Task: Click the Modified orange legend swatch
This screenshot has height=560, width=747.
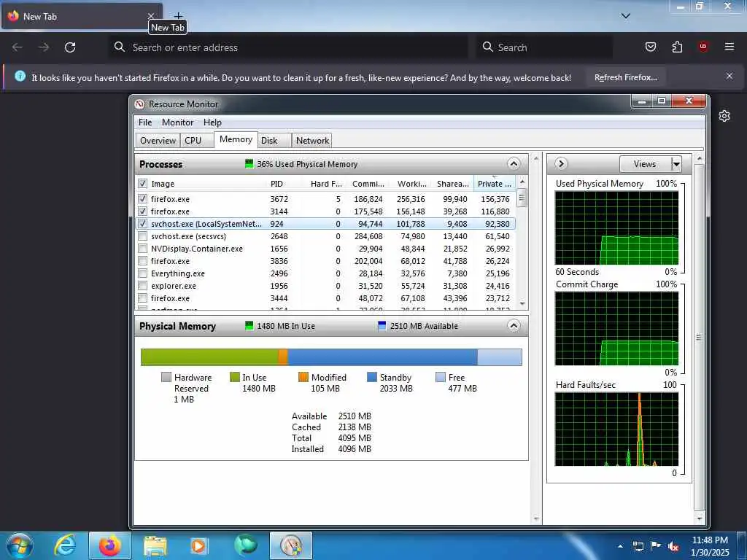Action: [303, 377]
